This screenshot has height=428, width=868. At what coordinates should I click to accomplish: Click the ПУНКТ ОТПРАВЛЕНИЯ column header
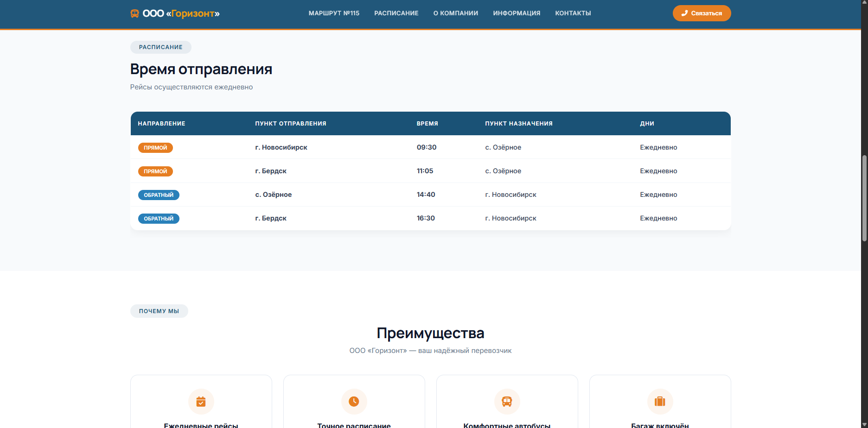[x=291, y=124]
